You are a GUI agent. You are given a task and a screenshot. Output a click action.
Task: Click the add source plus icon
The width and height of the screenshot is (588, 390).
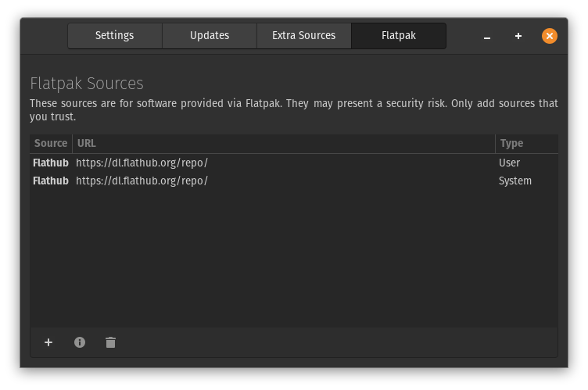(48, 342)
